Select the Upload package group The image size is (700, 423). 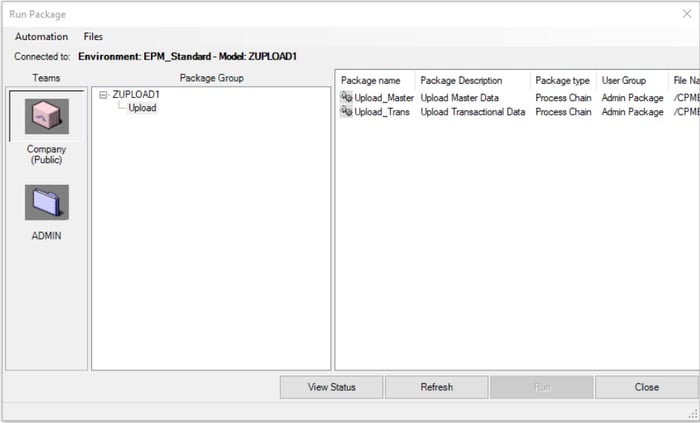[x=142, y=108]
